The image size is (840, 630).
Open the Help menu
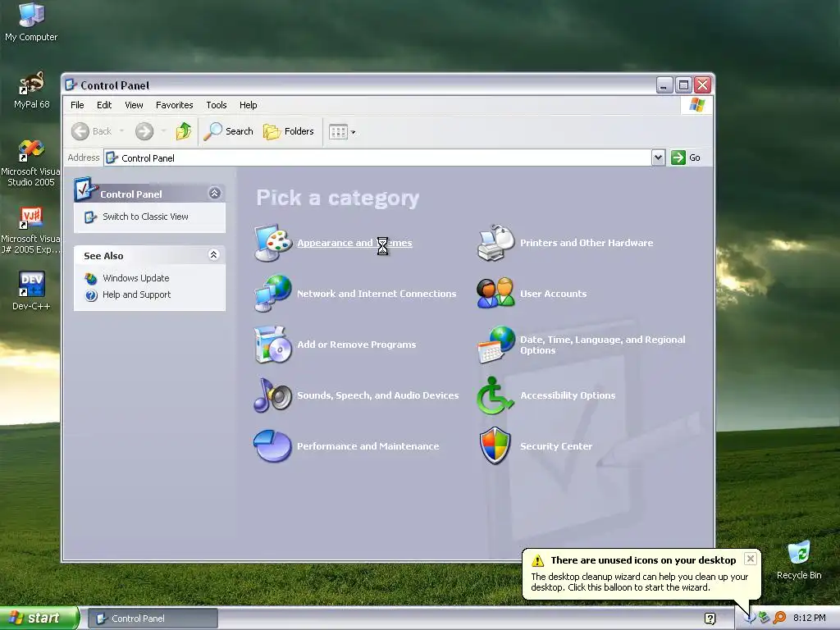click(248, 105)
